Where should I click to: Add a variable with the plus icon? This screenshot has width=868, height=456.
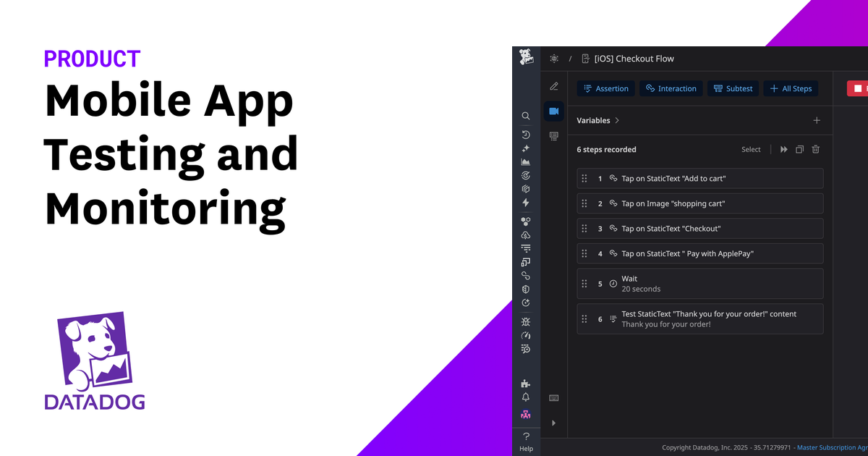(817, 120)
